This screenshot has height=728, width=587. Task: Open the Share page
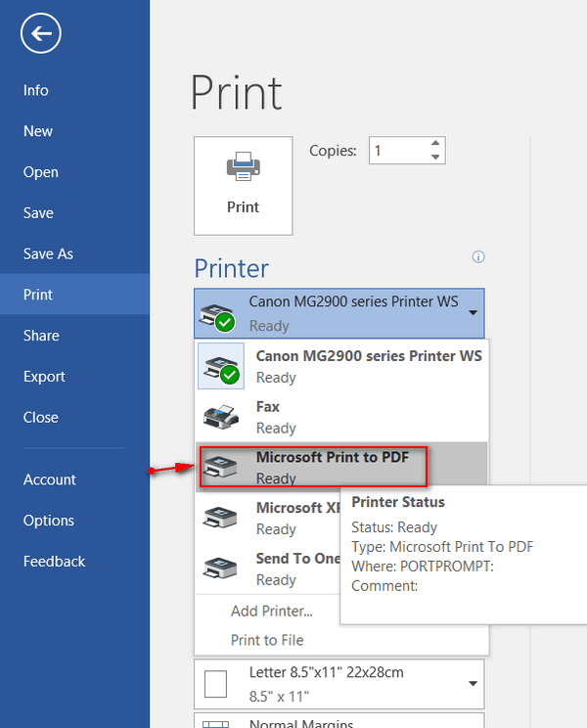pyautogui.click(x=41, y=336)
